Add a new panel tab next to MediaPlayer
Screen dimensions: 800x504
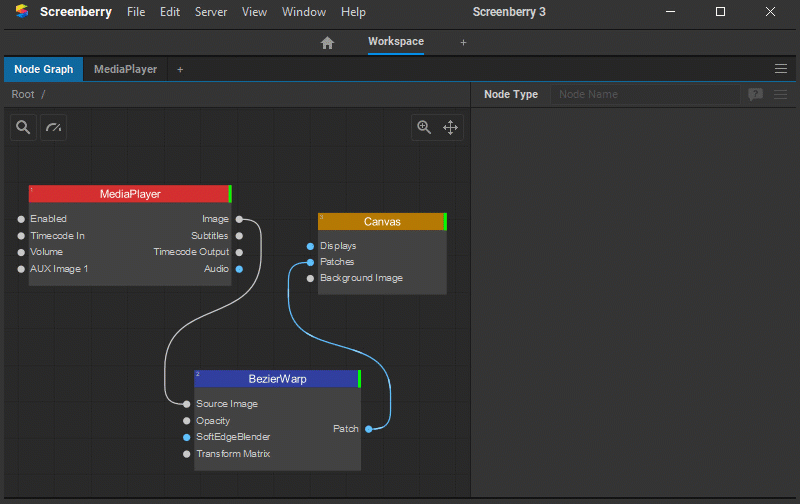pos(180,69)
